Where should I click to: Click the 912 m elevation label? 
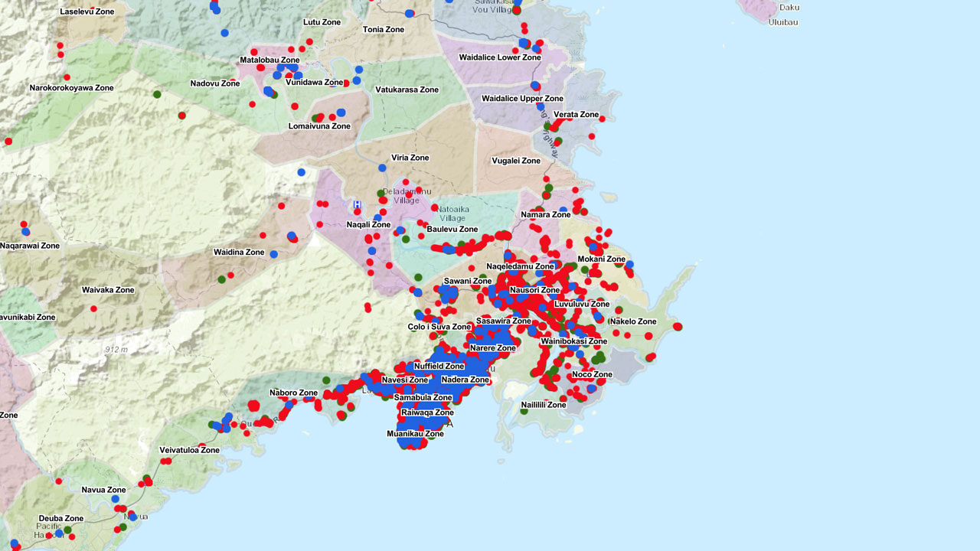point(116,350)
